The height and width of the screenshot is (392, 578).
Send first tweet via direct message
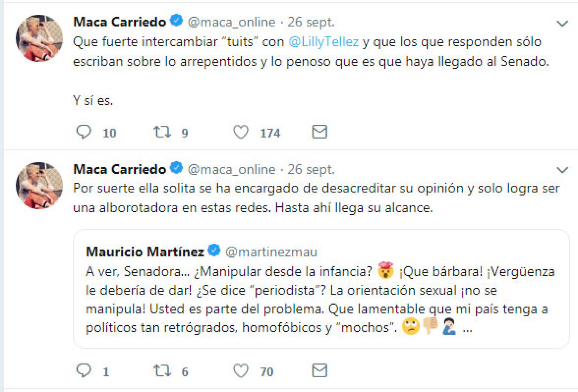tap(319, 132)
